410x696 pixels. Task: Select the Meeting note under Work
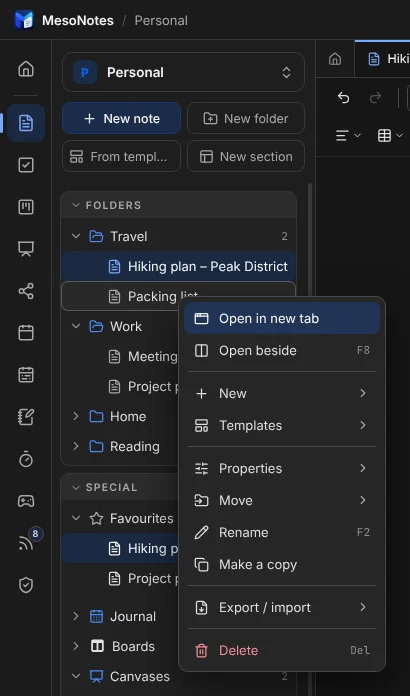coord(120,356)
